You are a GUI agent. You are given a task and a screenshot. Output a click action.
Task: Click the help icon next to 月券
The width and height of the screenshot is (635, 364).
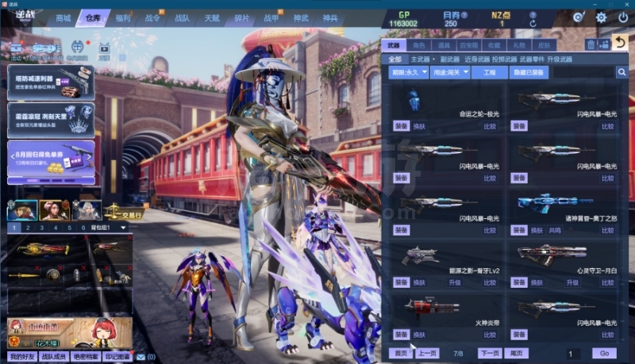pyautogui.click(x=464, y=15)
